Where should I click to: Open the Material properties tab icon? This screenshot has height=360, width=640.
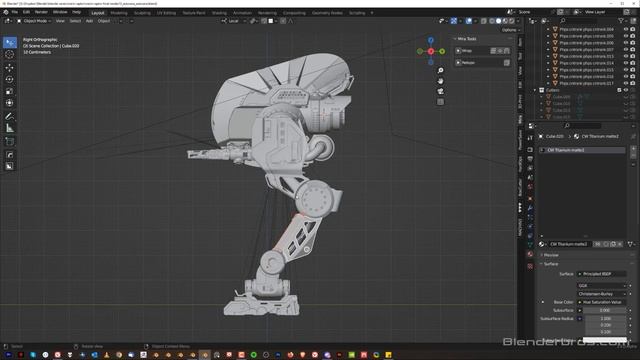pyautogui.click(x=530, y=254)
